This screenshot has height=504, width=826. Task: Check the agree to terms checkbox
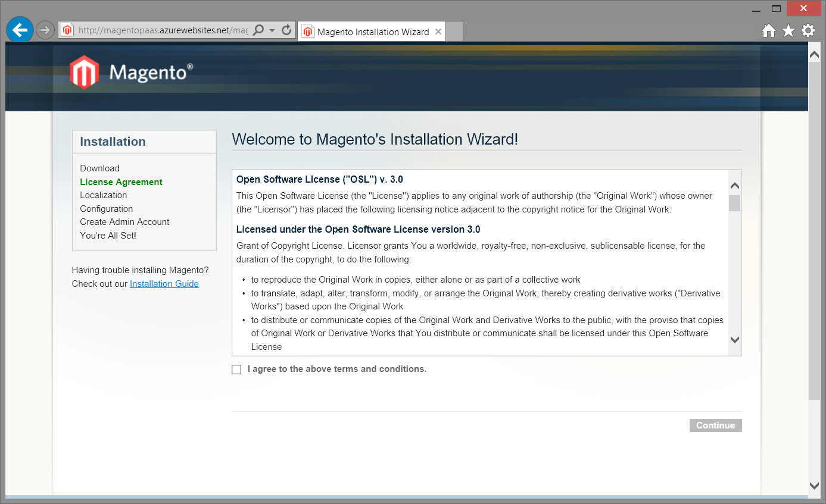pyautogui.click(x=236, y=370)
